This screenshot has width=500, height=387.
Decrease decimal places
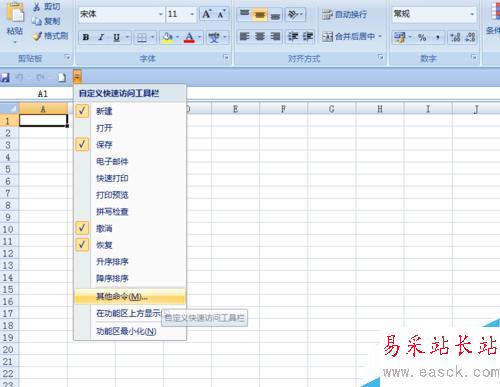pos(470,37)
